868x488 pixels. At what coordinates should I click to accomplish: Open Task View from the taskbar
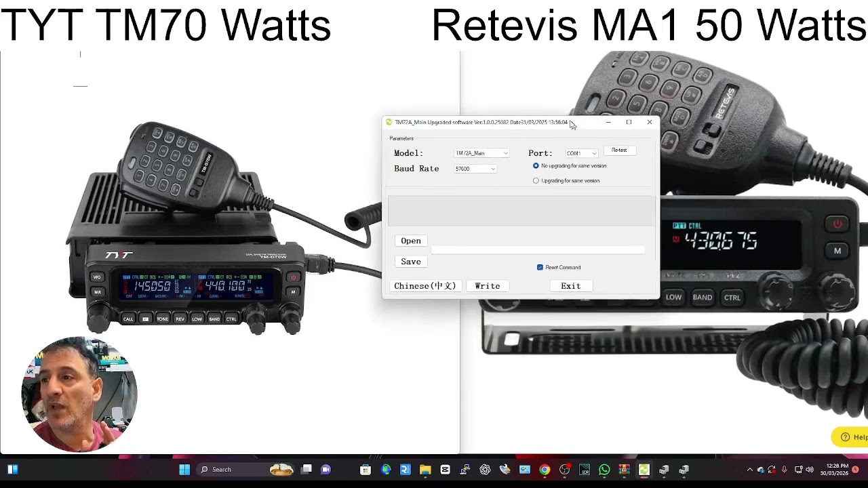click(307, 469)
